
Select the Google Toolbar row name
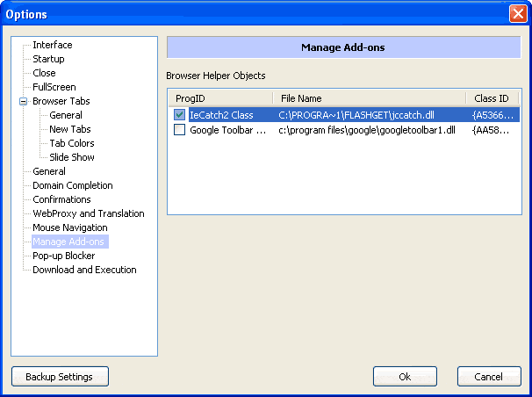227,130
